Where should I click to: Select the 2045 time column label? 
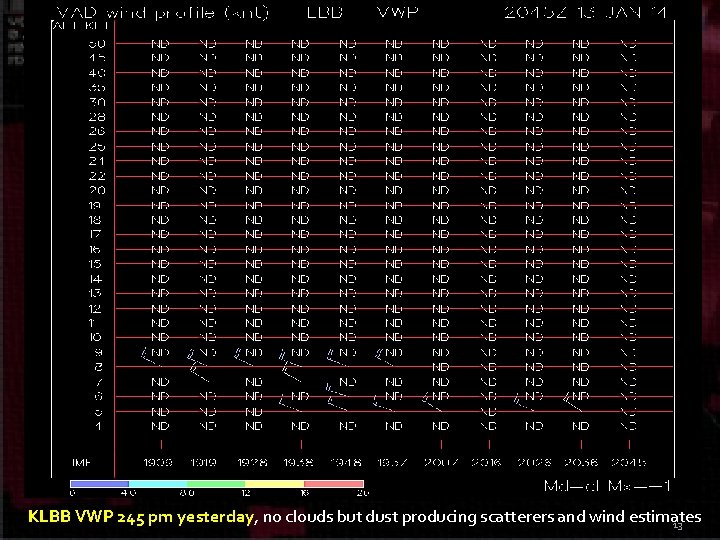[629, 462]
